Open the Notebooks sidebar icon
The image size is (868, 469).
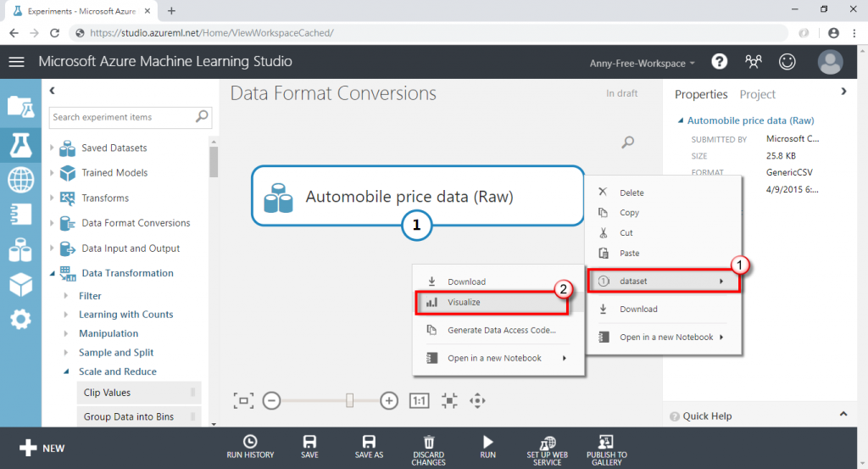(20, 215)
